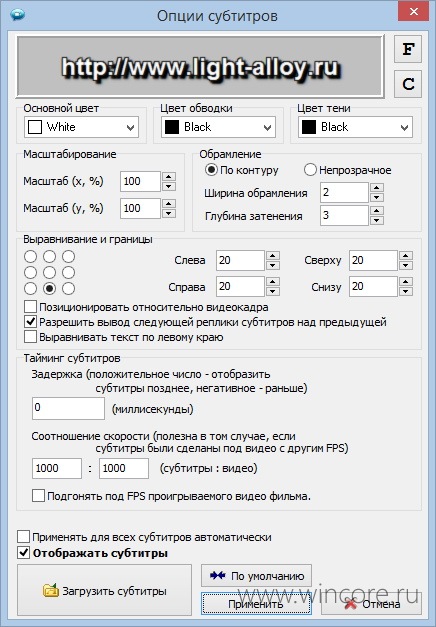Enable Позиционировать относительно видеокадра checkbox

(x=30, y=307)
